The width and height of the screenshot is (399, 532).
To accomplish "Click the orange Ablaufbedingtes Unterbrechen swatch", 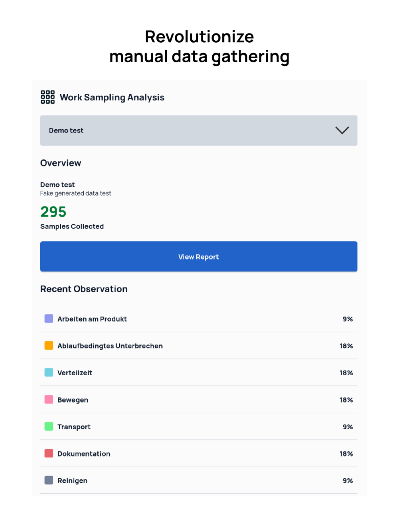I will tap(49, 345).
